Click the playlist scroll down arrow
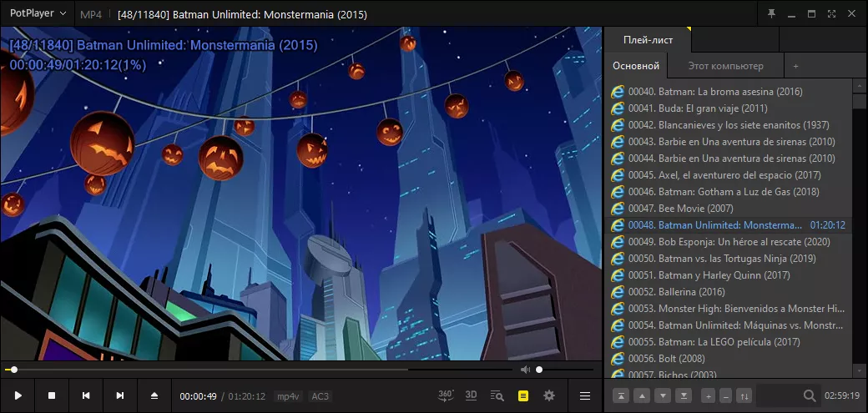 860,370
